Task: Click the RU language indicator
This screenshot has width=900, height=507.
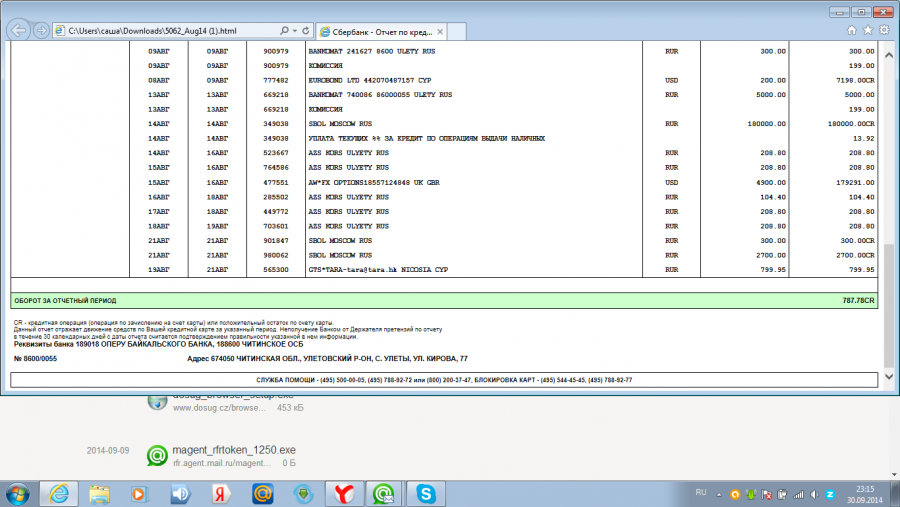Action: pyautogui.click(x=701, y=493)
